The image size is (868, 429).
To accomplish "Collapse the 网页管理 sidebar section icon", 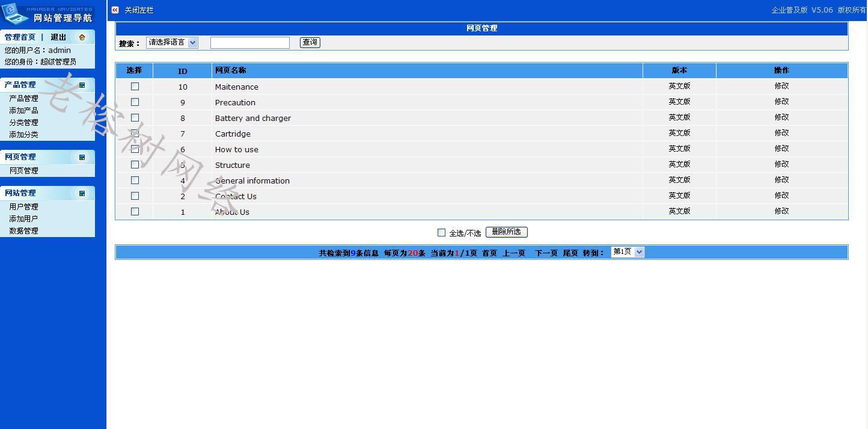I will point(82,157).
